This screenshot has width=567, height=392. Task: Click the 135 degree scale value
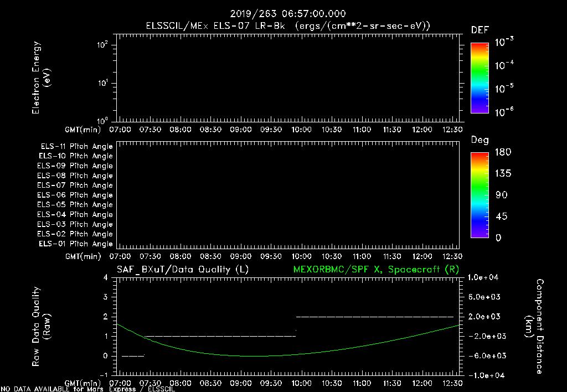[x=503, y=173]
